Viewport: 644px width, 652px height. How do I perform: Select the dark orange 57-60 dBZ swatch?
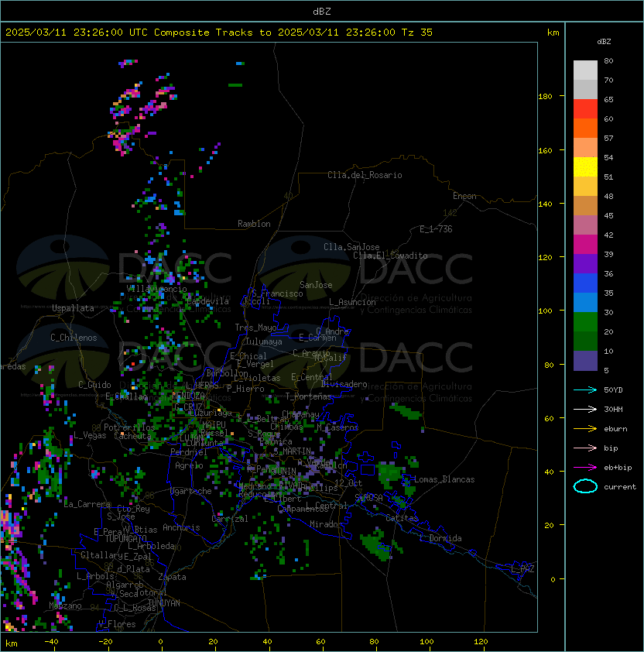pyautogui.click(x=585, y=128)
